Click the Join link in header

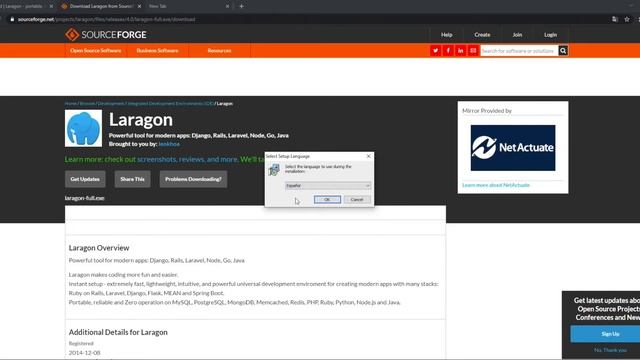coord(517,35)
